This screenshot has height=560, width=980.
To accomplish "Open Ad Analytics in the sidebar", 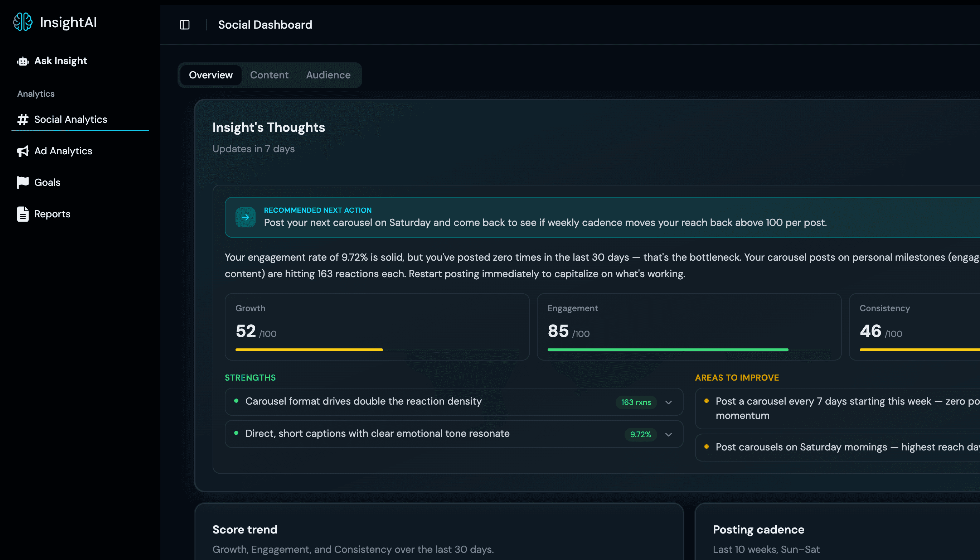I will tap(80, 151).
